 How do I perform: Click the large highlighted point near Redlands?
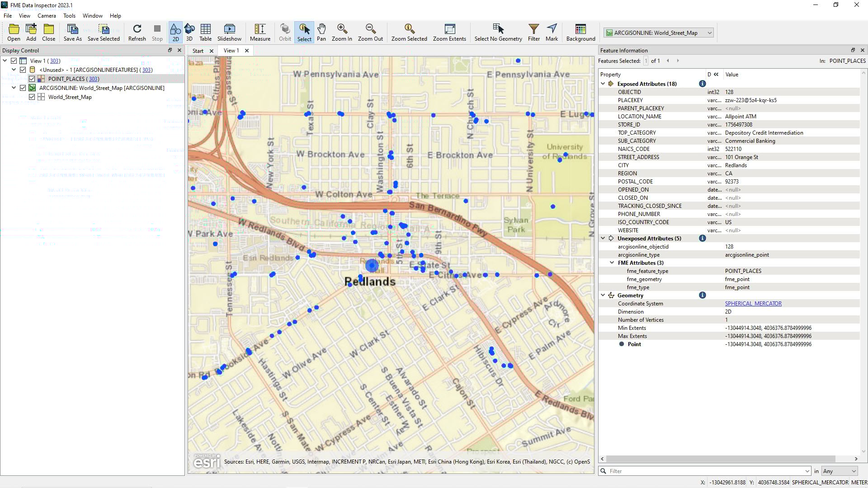tap(372, 265)
